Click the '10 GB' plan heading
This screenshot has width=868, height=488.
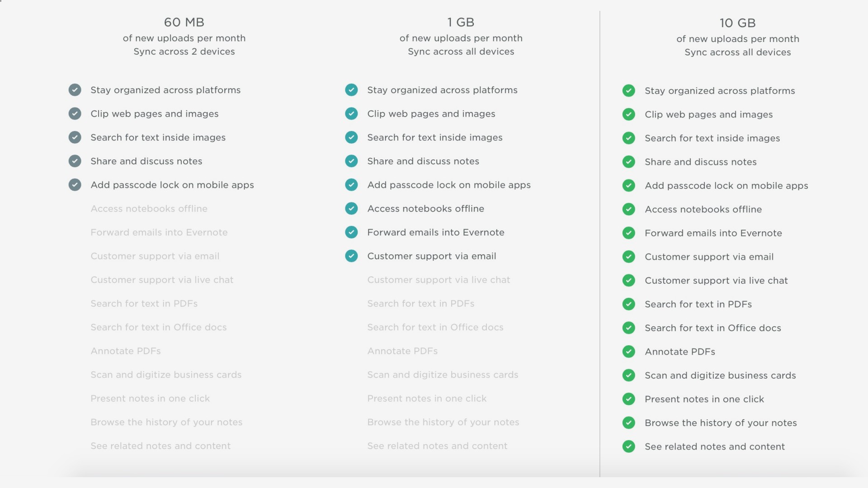point(737,23)
